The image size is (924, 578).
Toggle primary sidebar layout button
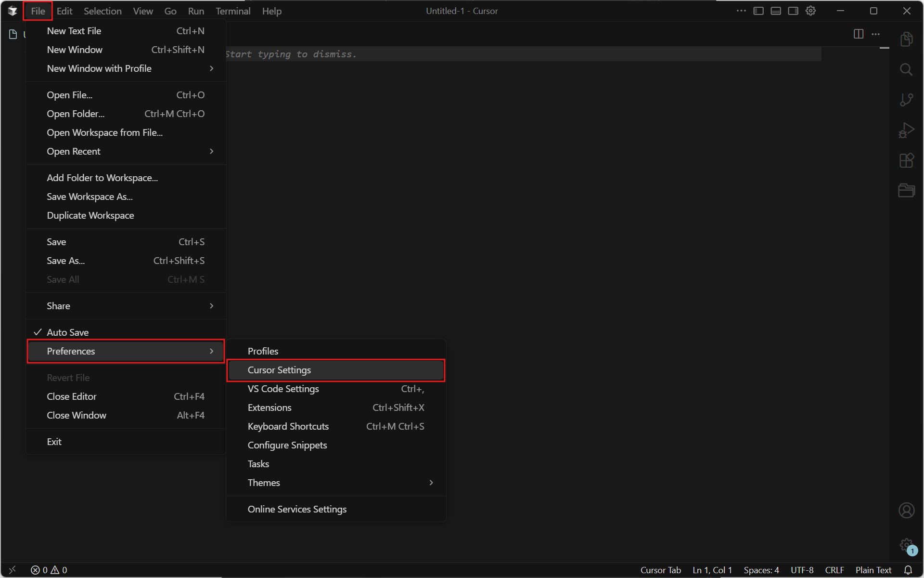pos(758,11)
